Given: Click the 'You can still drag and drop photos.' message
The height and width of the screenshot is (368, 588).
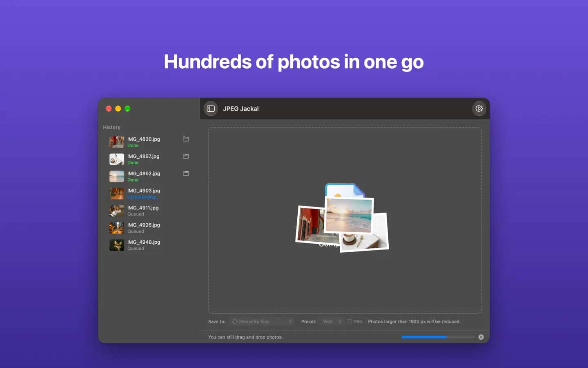Looking at the screenshot, I should [x=245, y=337].
